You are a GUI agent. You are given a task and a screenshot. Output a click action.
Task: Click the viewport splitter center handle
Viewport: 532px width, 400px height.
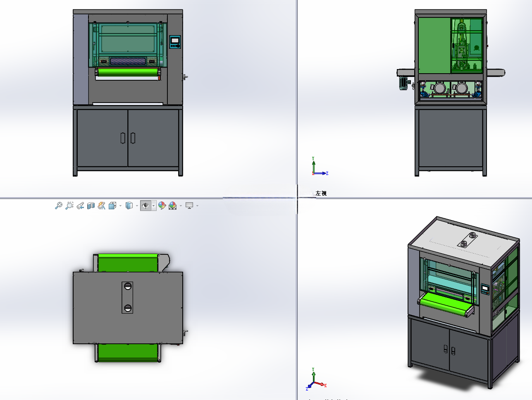coord(297,198)
